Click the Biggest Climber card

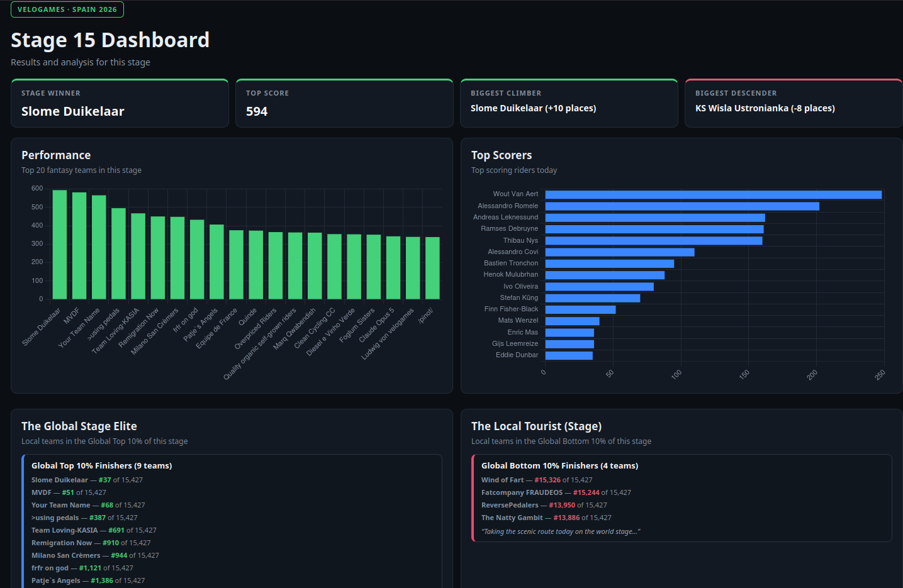coord(569,103)
